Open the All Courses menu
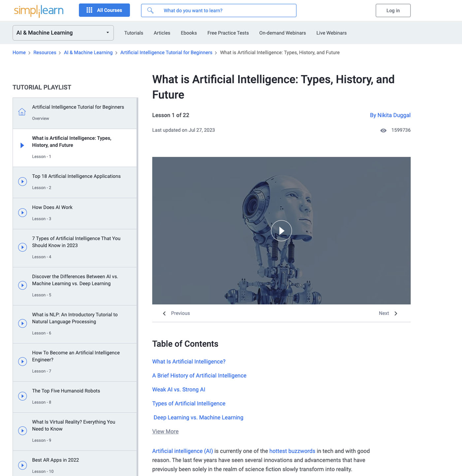This screenshot has width=462, height=476. (104, 10)
